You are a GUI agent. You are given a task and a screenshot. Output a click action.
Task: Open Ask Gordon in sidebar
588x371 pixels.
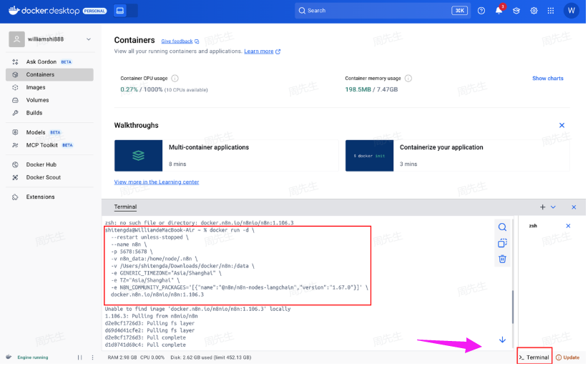pyautogui.click(x=49, y=61)
